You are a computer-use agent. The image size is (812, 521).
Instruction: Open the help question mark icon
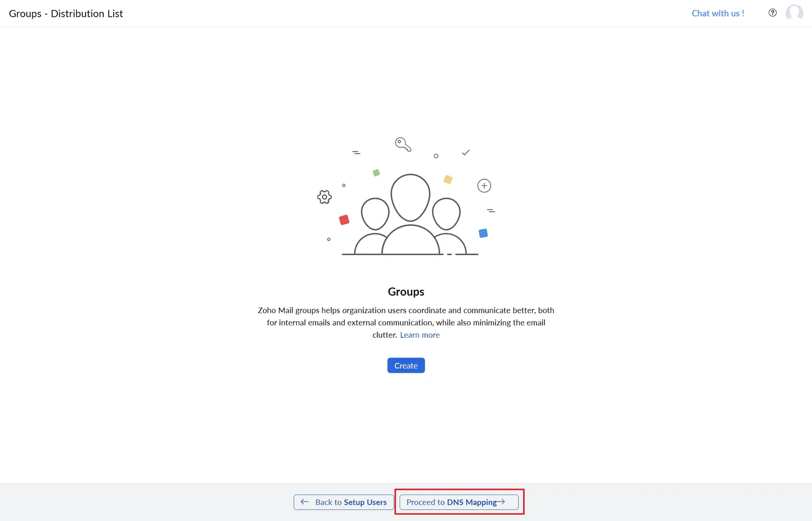[x=772, y=12]
